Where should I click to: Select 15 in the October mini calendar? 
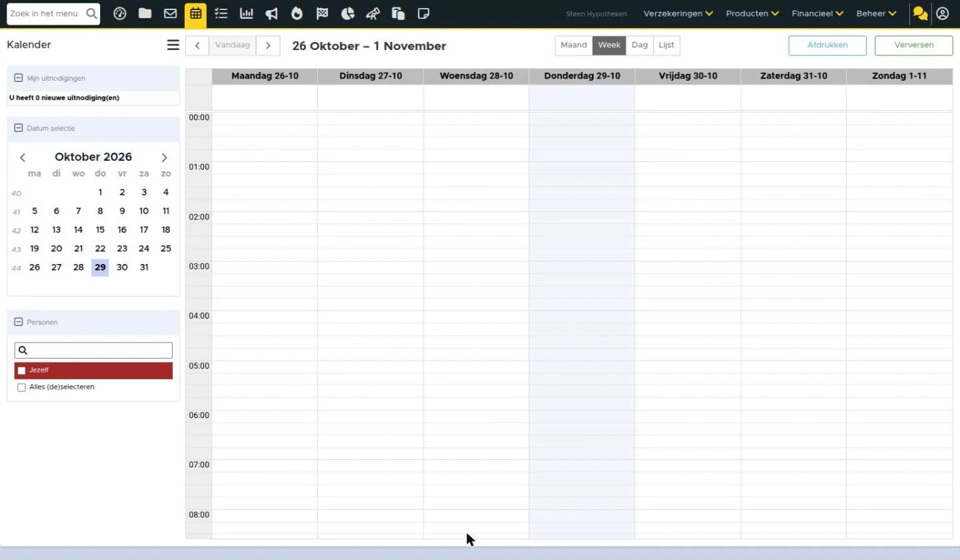100,230
